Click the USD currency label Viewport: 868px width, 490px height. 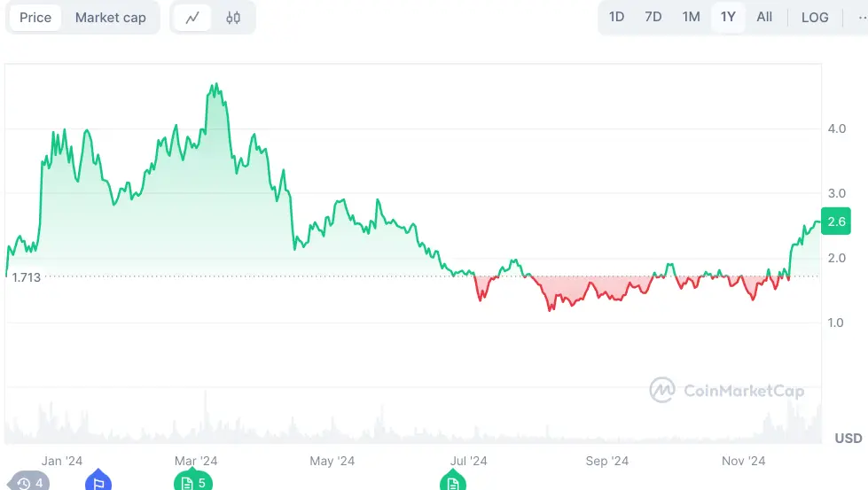click(848, 438)
